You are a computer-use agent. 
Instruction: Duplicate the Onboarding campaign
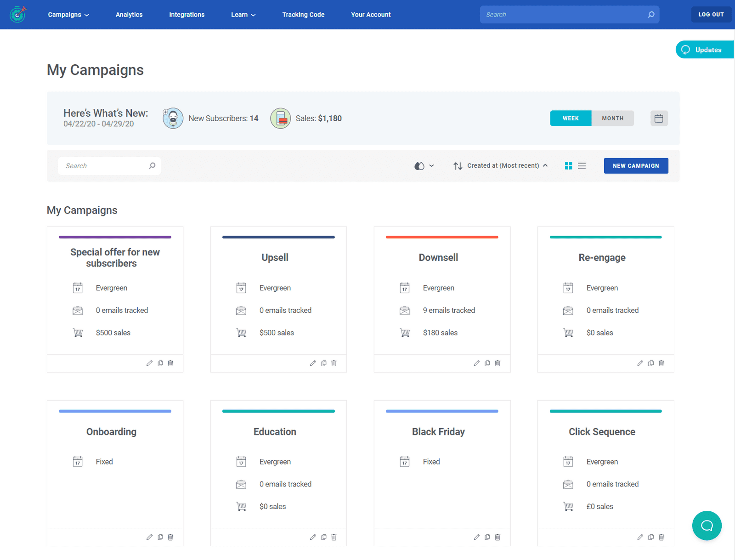coord(160,537)
